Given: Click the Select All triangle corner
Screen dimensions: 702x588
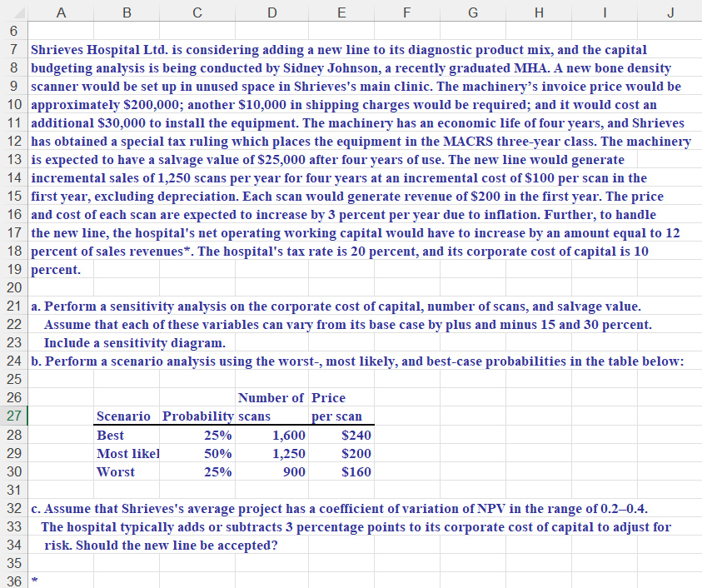Looking at the screenshot, I should point(12,12).
